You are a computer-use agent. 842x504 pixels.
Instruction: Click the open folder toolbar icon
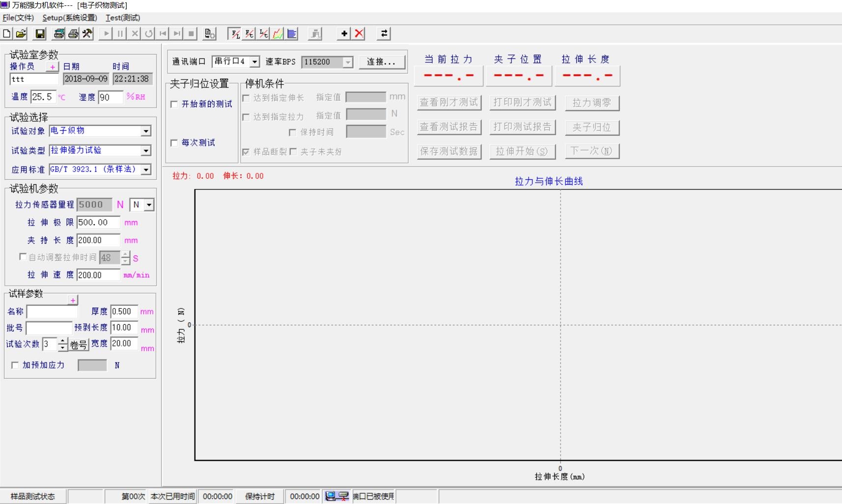[21, 33]
